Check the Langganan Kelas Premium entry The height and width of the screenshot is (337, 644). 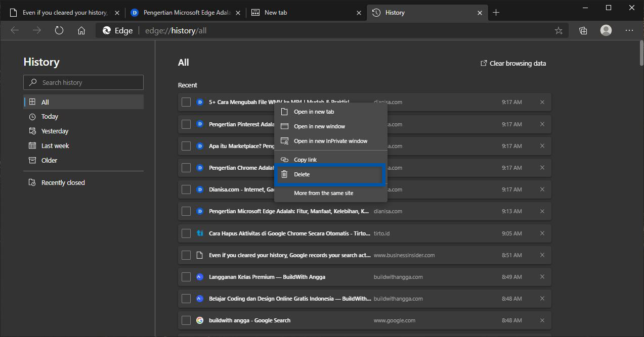pyautogui.click(x=186, y=276)
